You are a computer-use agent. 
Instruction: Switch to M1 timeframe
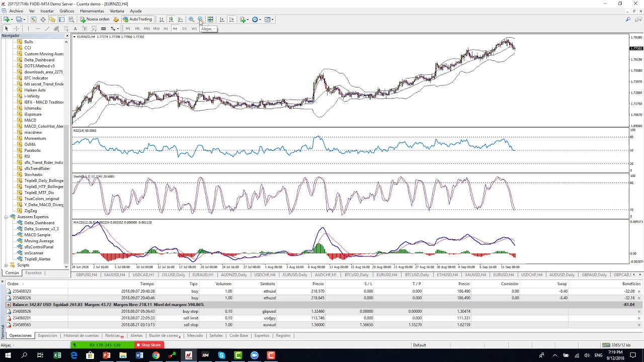[x=128, y=29]
